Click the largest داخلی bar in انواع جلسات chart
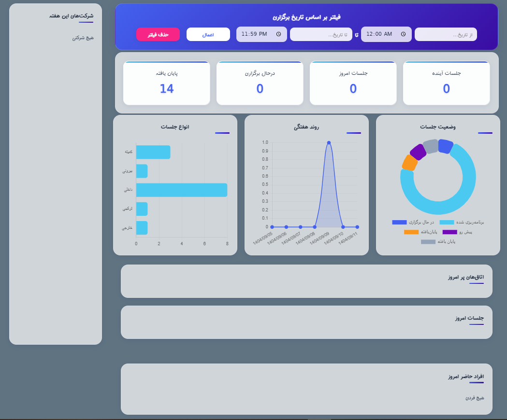This screenshot has height=420, width=507. point(181,190)
